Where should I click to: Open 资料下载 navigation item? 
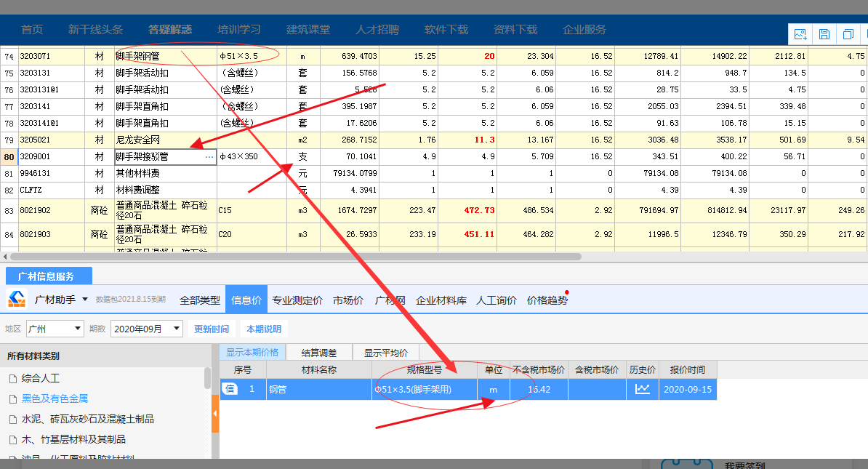515,30
